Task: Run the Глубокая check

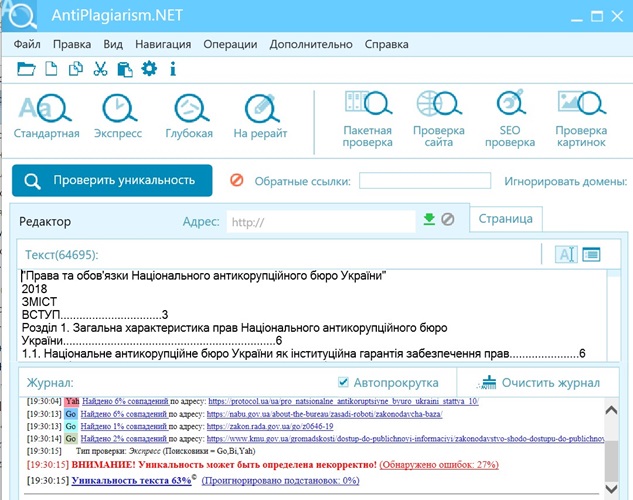Action: coord(189,117)
